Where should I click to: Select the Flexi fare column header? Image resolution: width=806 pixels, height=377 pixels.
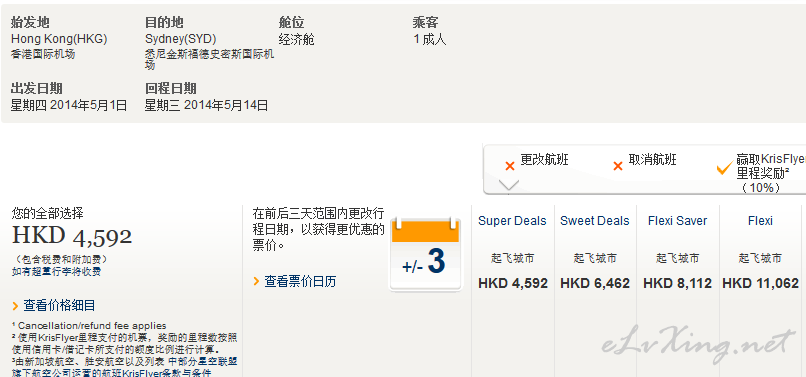(760, 221)
